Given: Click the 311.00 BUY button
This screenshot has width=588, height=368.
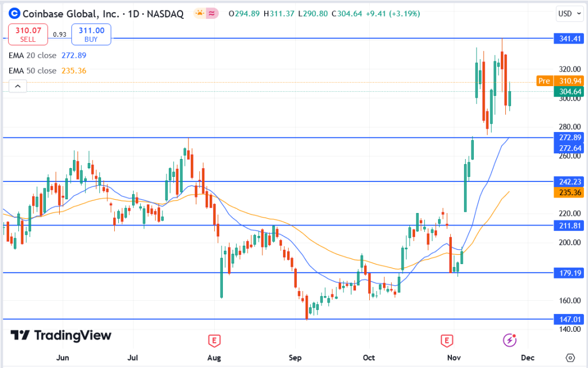Looking at the screenshot, I should tap(91, 34).
